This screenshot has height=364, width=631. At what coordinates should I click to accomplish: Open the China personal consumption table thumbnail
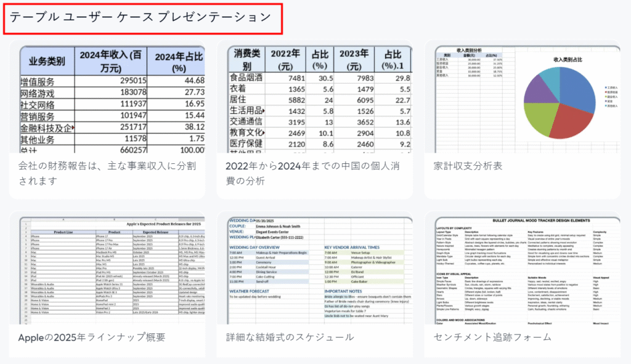(x=319, y=99)
